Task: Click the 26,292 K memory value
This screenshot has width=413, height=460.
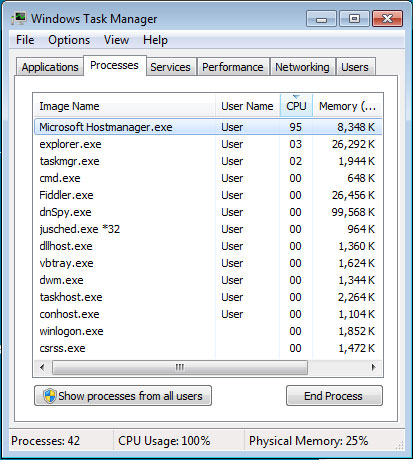Action: pos(353,144)
